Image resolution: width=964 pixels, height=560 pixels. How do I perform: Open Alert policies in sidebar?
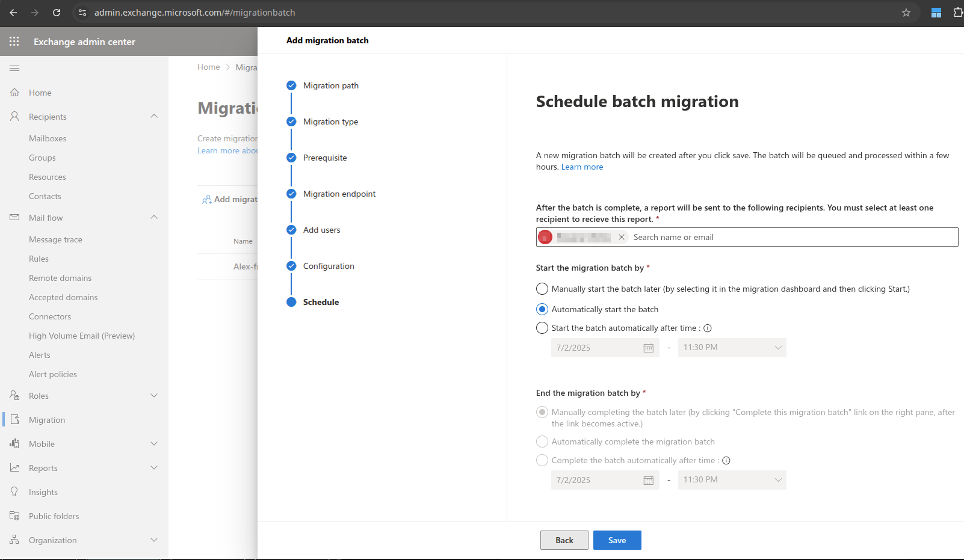53,374
